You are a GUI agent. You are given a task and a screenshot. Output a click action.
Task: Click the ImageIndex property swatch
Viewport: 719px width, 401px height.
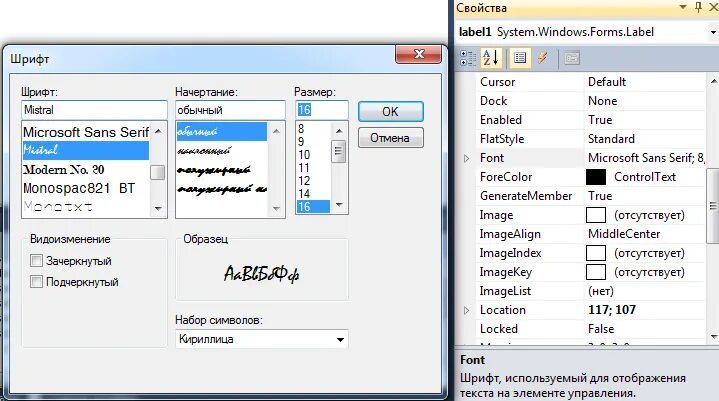tap(596, 253)
